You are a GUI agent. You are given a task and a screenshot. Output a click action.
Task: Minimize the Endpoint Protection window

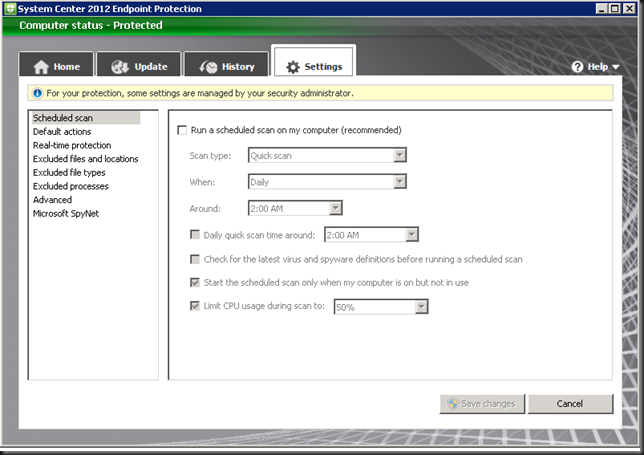pos(602,9)
